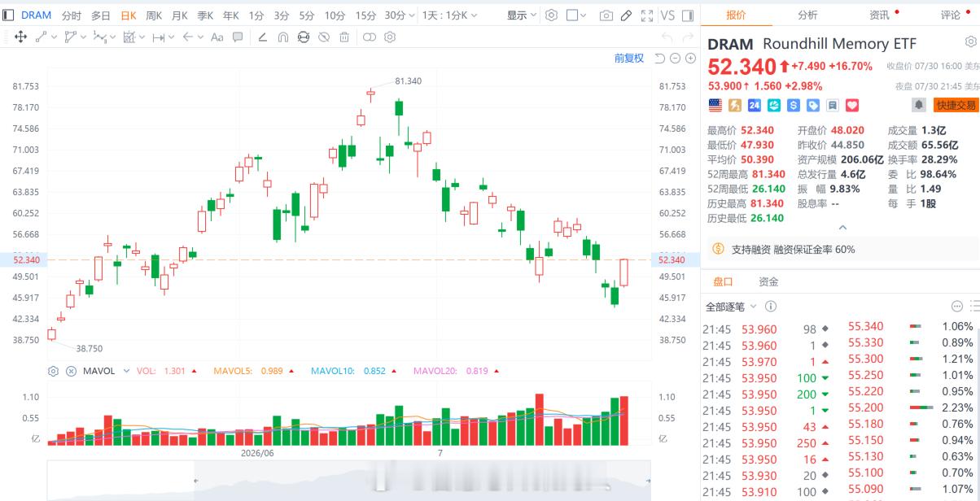
Task: Open the 资讯 news tab
Action: point(879,15)
